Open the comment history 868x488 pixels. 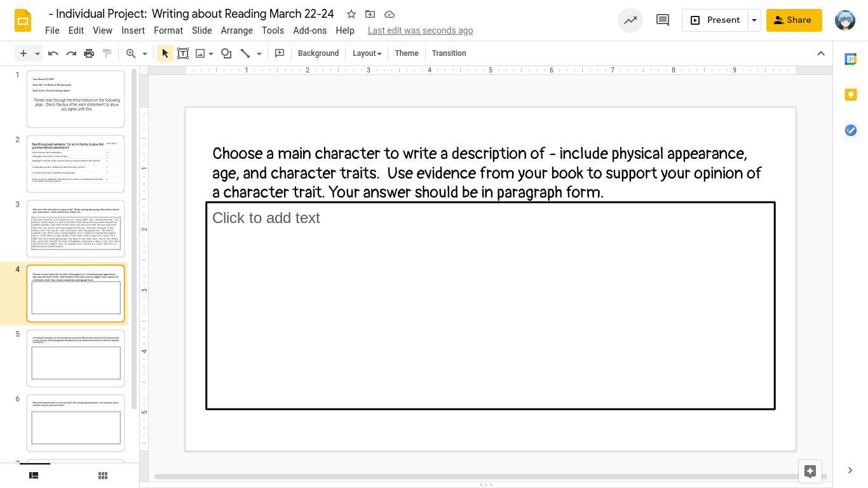click(x=663, y=20)
